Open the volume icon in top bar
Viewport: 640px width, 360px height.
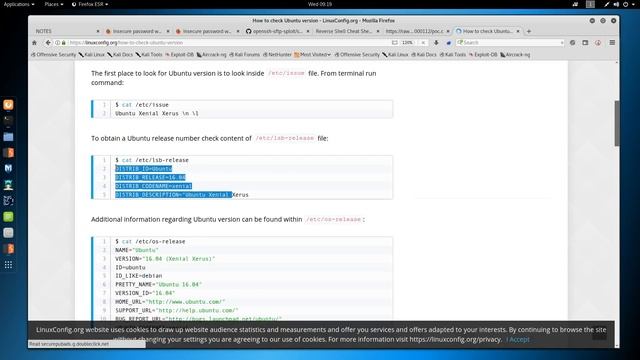pyautogui.click(x=616, y=4)
